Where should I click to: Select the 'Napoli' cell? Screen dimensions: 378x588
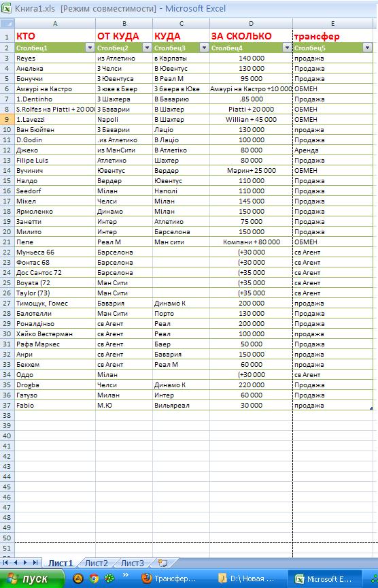[124, 119]
